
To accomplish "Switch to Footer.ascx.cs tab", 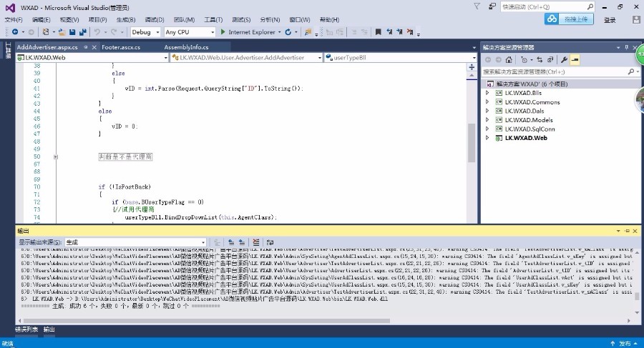I will (121, 47).
